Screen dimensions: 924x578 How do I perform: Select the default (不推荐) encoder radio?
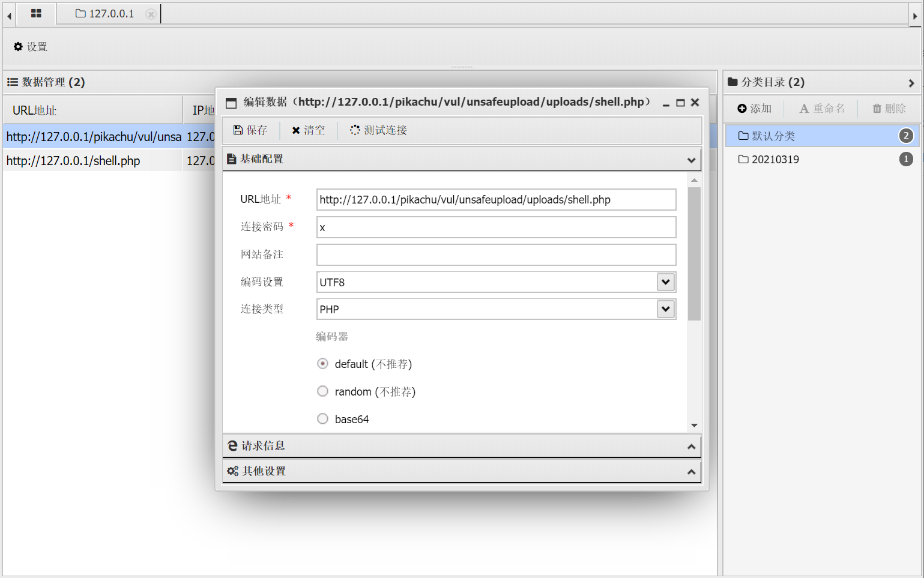[323, 364]
